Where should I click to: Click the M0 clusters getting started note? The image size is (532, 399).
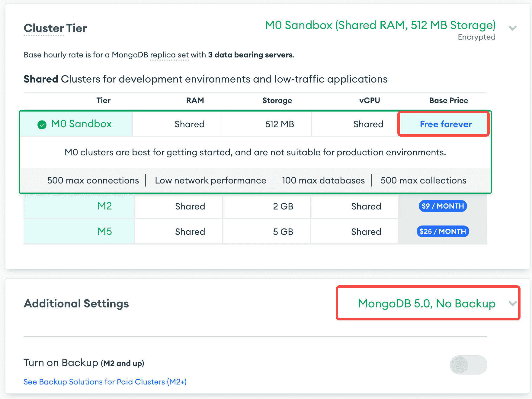255,152
